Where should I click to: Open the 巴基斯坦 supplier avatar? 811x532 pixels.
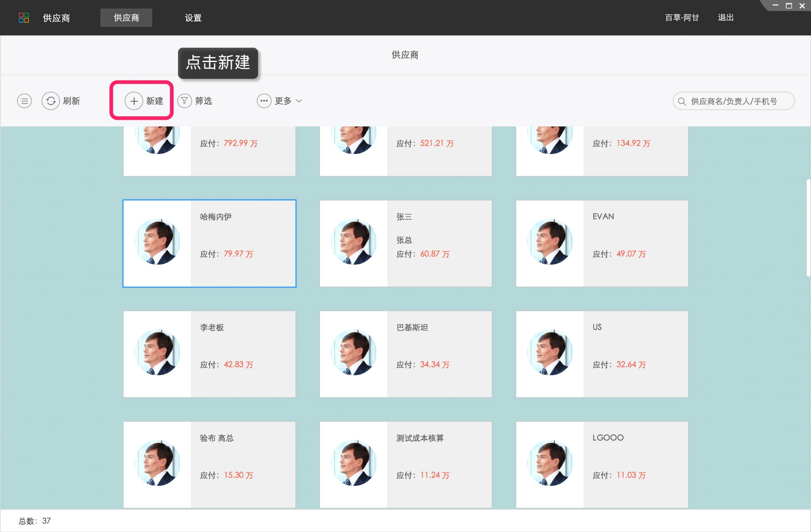pos(354,353)
